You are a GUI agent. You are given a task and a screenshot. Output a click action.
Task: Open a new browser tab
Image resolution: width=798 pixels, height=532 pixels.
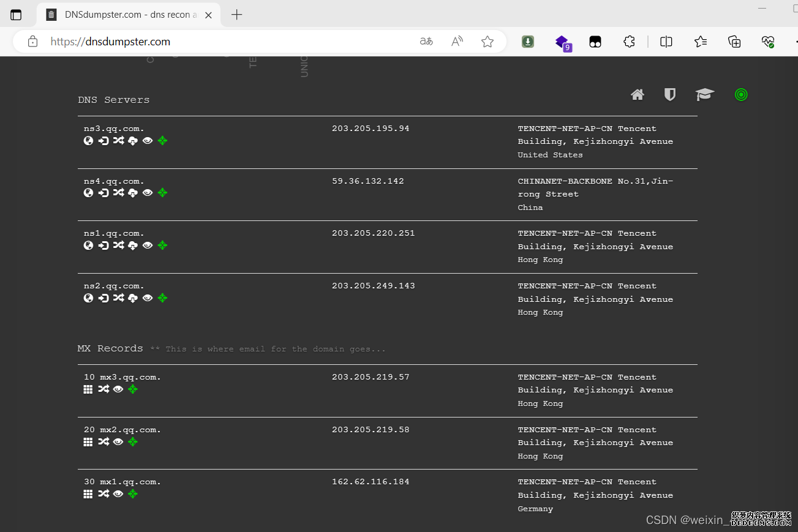tap(237, 15)
